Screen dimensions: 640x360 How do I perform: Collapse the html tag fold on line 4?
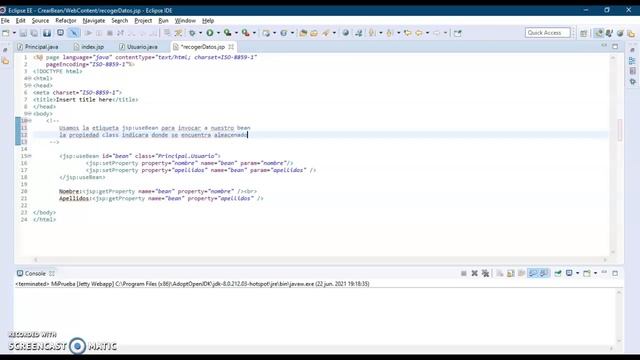pyautogui.click(x=29, y=78)
